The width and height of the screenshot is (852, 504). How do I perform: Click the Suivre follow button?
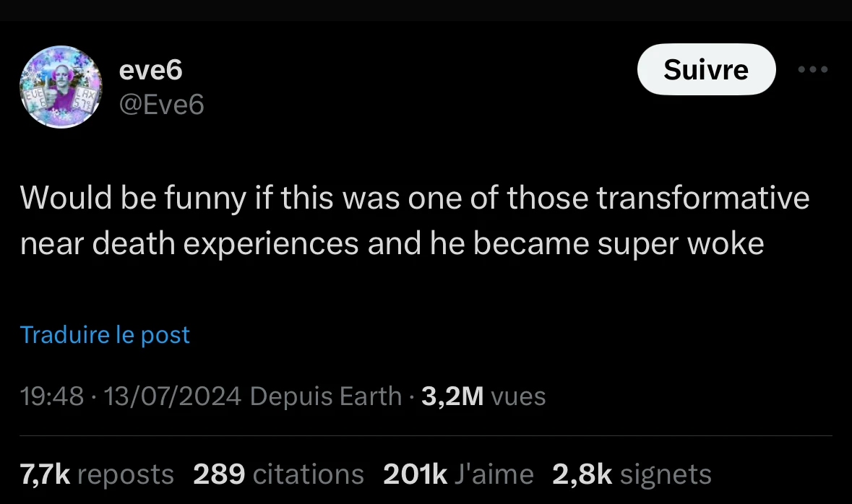click(705, 69)
